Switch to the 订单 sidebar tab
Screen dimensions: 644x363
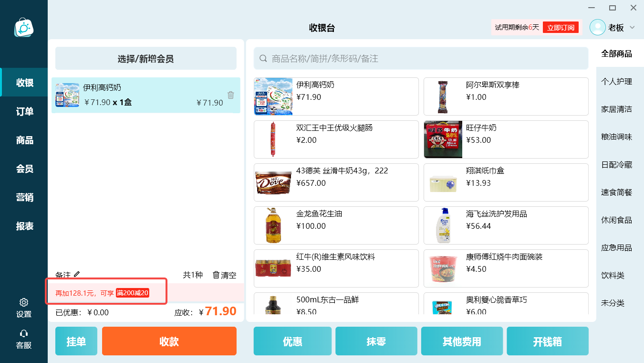pyautogui.click(x=24, y=111)
